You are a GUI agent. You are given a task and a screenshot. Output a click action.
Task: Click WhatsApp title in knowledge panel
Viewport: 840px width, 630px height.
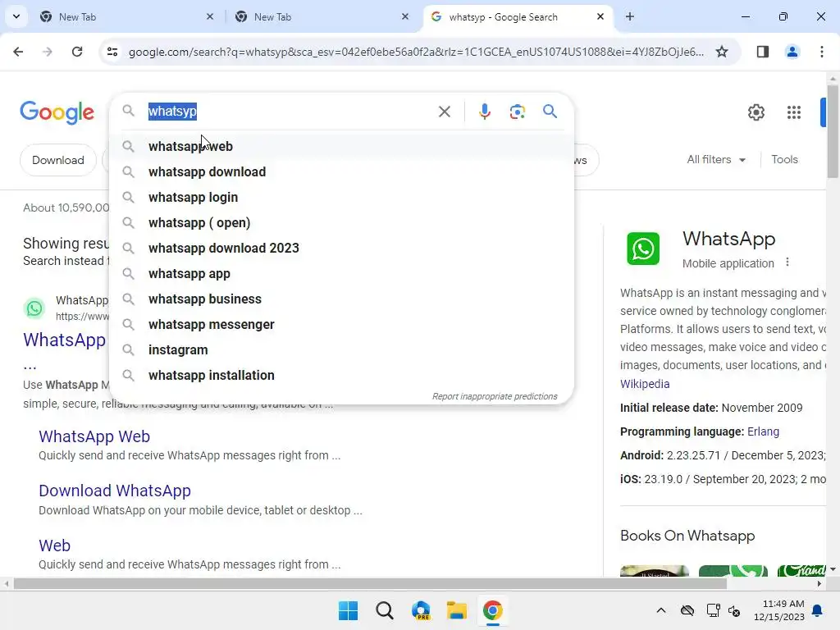728,239
